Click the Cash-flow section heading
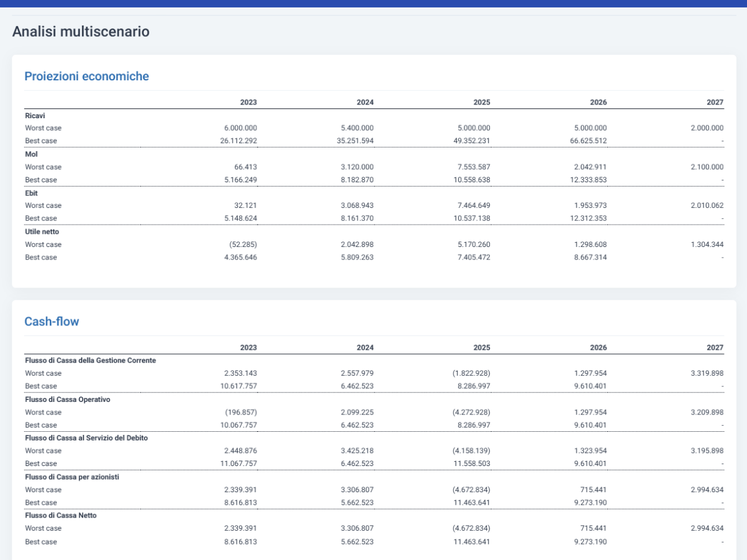The height and width of the screenshot is (560, 747). (52, 321)
